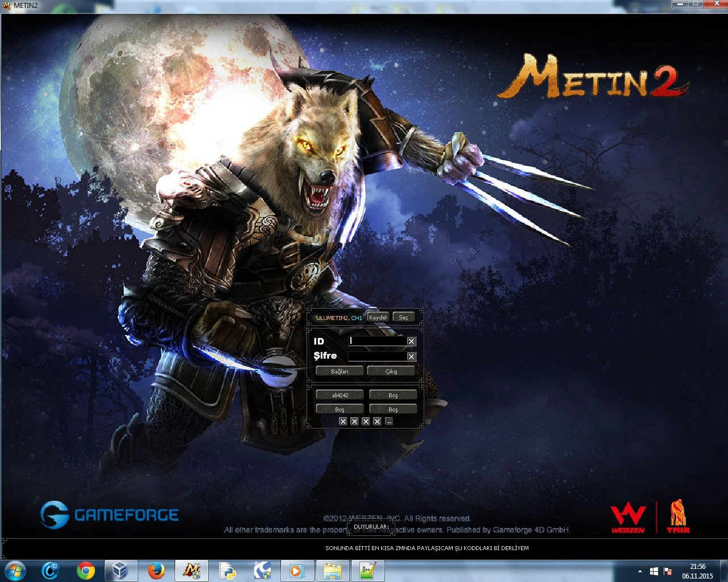
Task: Click the DUYURULAR announcements label
Action: [x=371, y=527]
